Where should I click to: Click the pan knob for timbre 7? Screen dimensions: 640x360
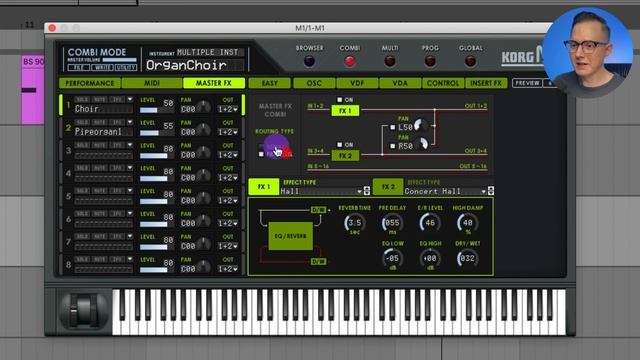pyautogui.click(x=204, y=244)
